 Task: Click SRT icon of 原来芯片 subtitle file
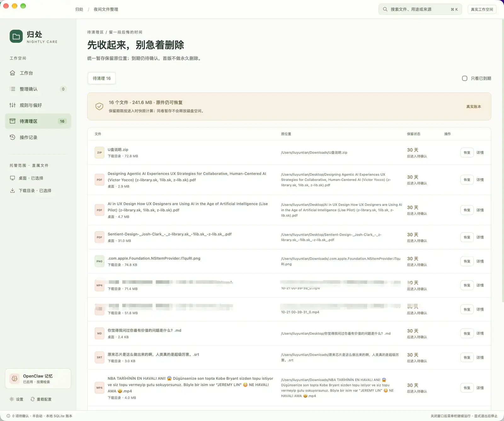pos(100,357)
